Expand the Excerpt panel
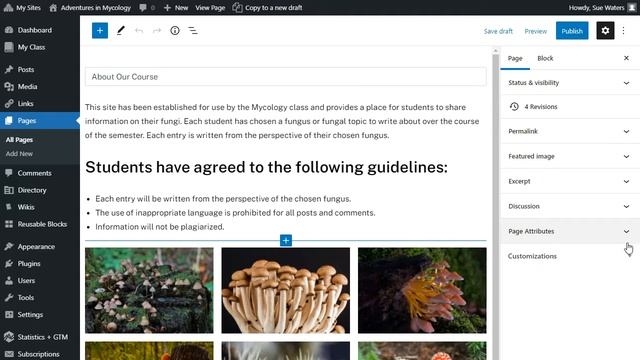This screenshot has width=640, height=360. click(569, 181)
